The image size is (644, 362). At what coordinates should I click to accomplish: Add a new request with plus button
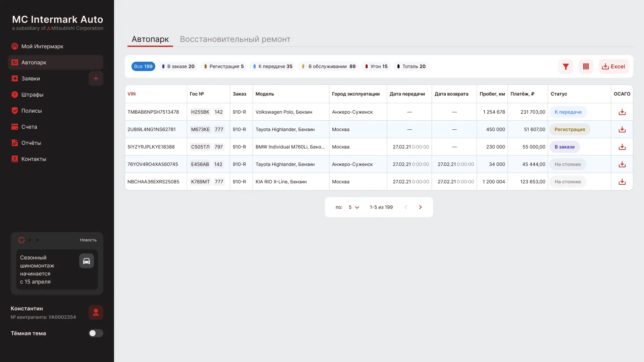pos(96,78)
